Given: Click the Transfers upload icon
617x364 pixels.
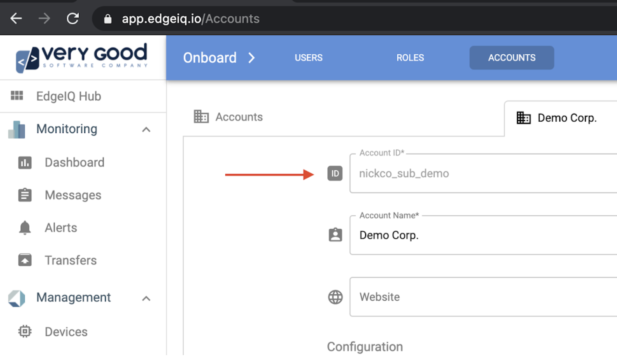Looking at the screenshot, I should 25,260.
